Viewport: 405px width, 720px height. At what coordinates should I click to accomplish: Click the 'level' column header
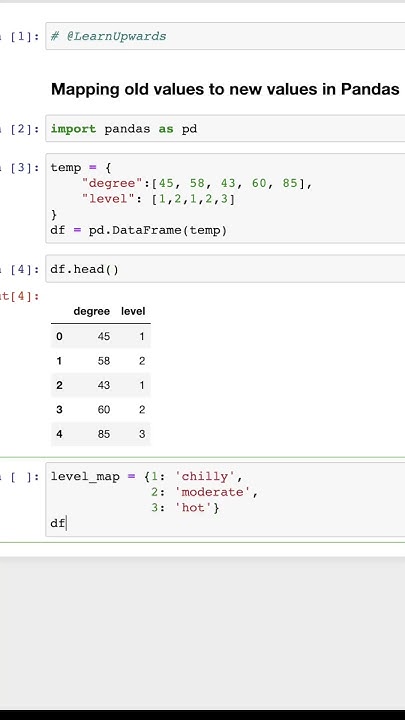tap(133, 311)
